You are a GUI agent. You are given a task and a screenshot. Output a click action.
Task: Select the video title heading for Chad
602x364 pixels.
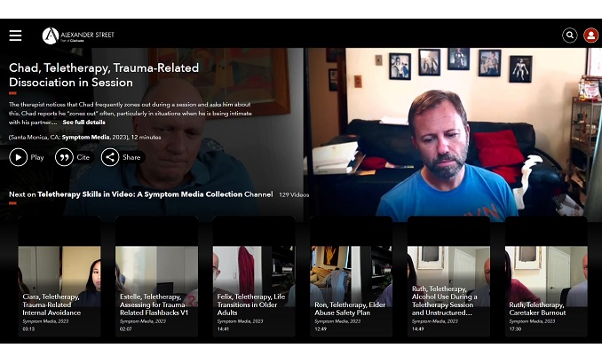(104, 75)
